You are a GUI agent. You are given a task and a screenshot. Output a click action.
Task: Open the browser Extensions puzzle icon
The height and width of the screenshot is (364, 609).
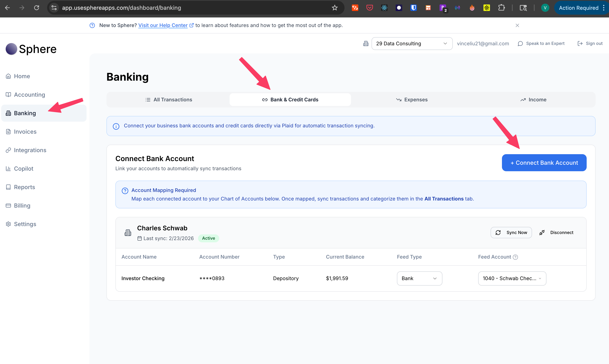click(x=502, y=8)
